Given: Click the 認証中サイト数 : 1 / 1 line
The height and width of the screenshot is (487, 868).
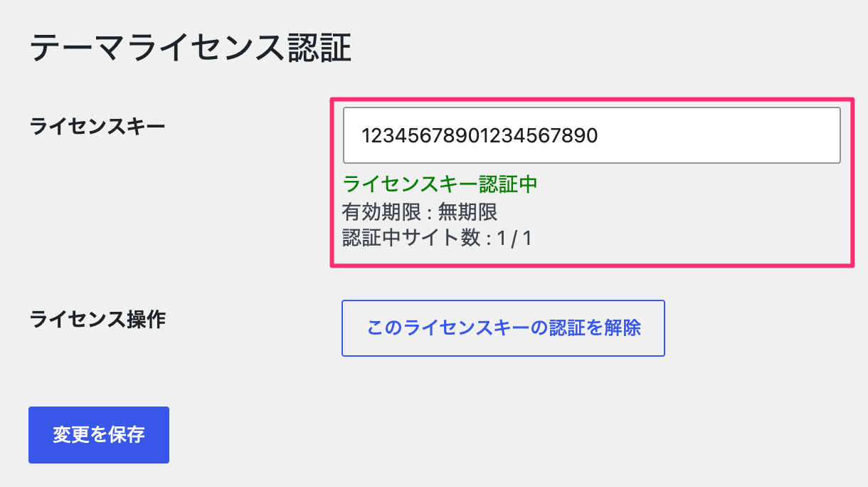Looking at the screenshot, I should click(438, 238).
